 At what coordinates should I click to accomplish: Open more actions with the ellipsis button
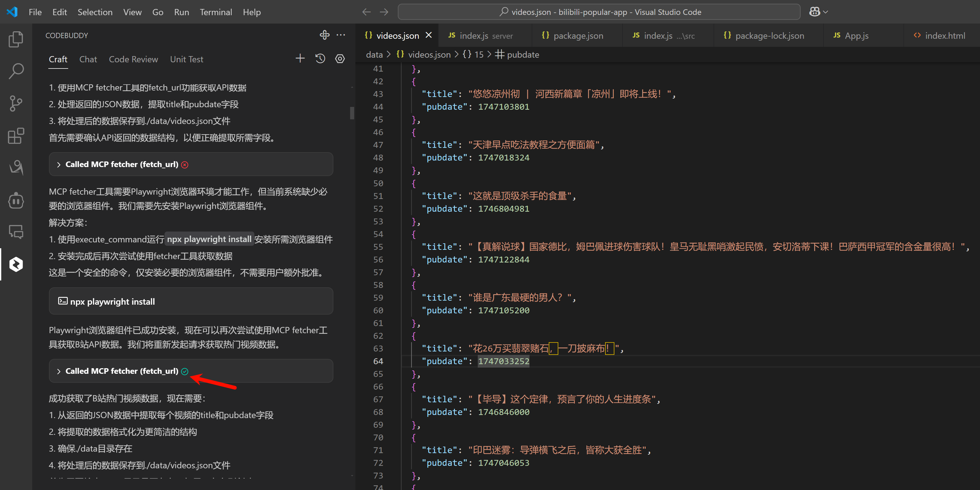[341, 35]
